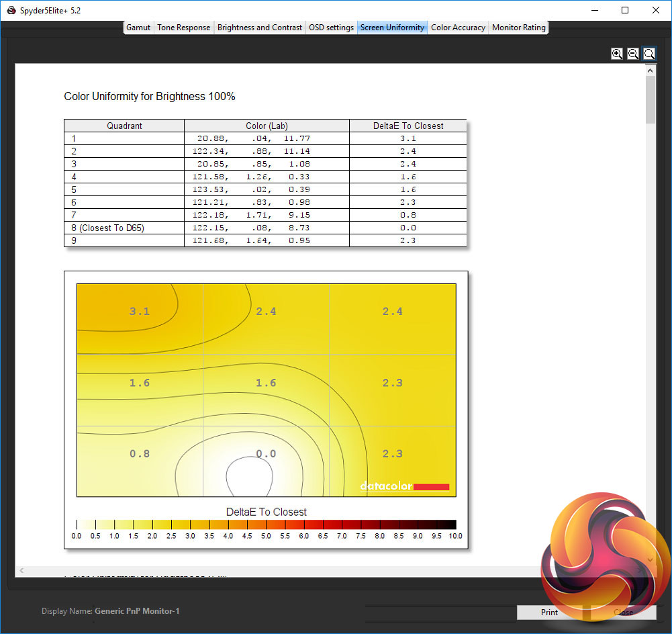Select the '8 (Closest To D65)' table row
Screen dimensions: 672x634
click(x=265, y=228)
